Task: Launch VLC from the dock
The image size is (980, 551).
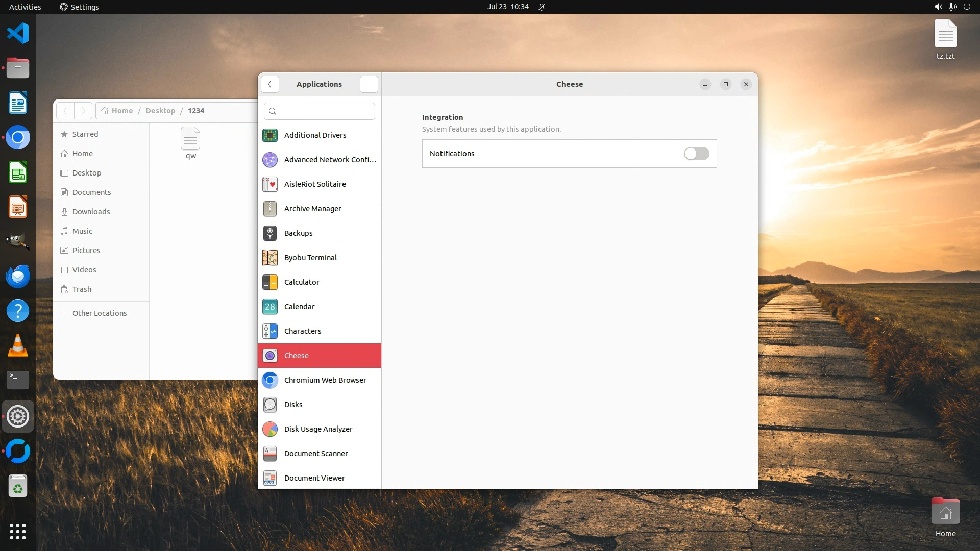Action: [x=18, y=346]
